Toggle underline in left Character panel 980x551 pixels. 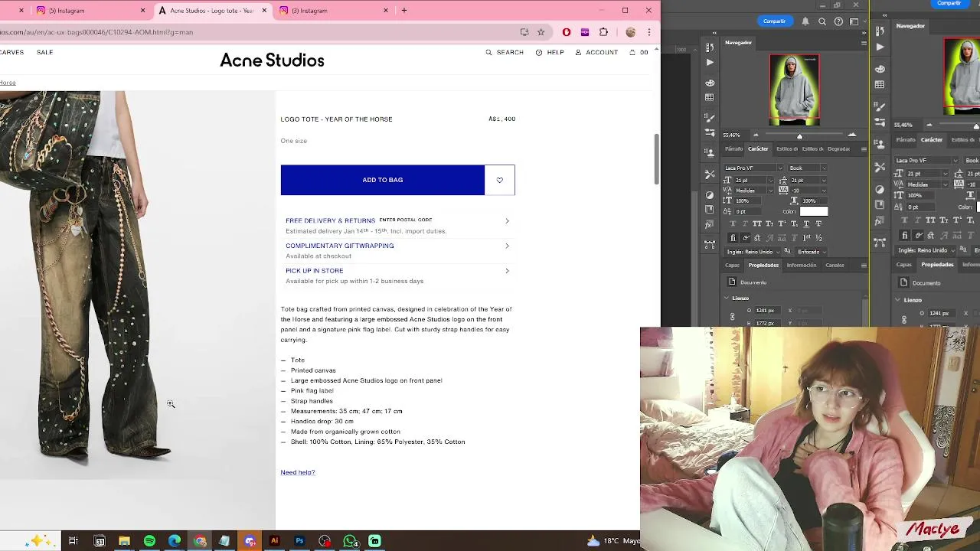(805, 223)
